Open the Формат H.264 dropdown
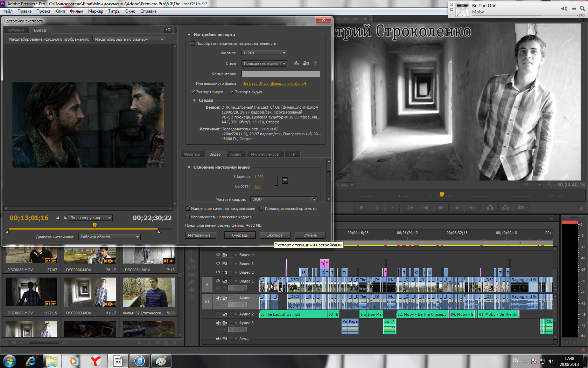 coord(264,53)
